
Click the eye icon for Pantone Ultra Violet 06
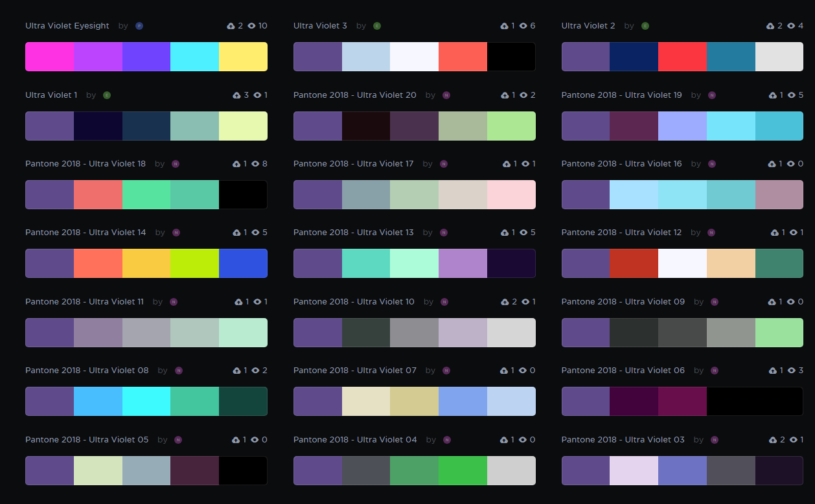[x=791, y=371]
